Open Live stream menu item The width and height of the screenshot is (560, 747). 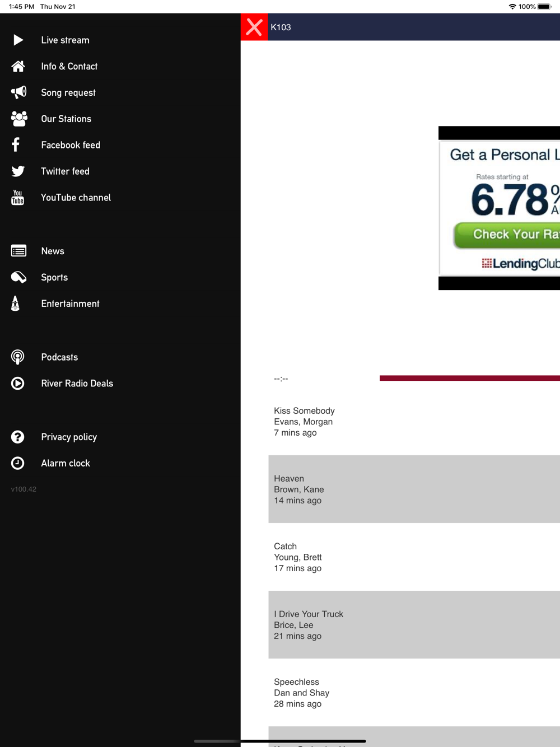(x=65, y=40)
